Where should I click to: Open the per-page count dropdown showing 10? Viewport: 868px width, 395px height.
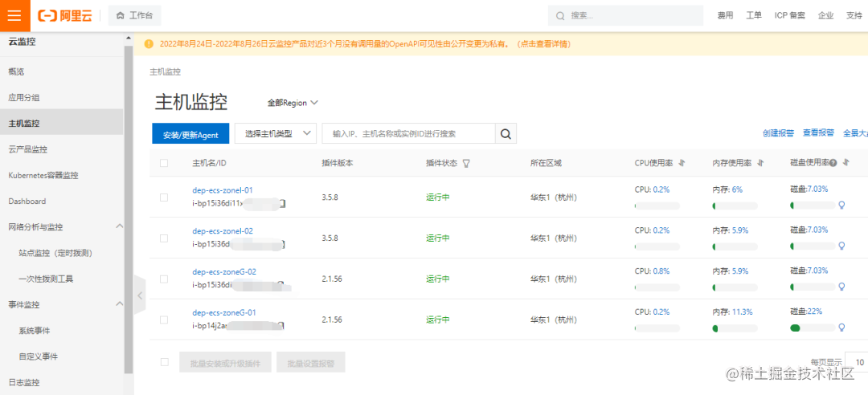pos(857,362)
